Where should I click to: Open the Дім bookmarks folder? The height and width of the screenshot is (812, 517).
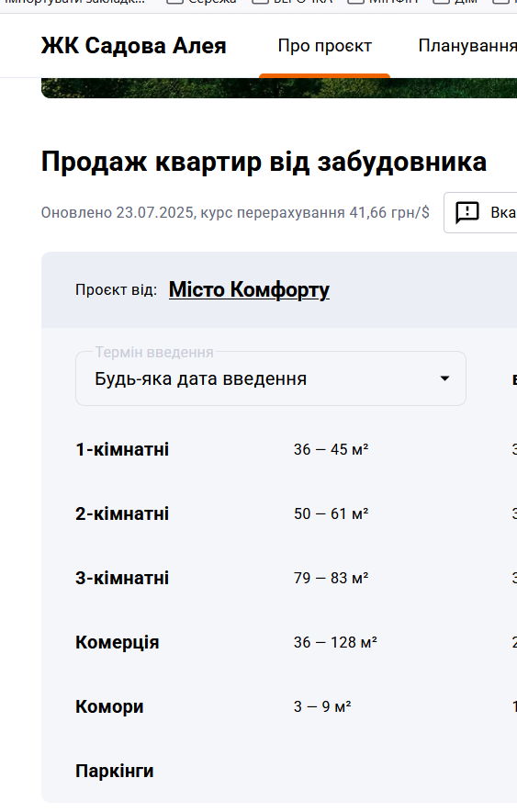455,2
